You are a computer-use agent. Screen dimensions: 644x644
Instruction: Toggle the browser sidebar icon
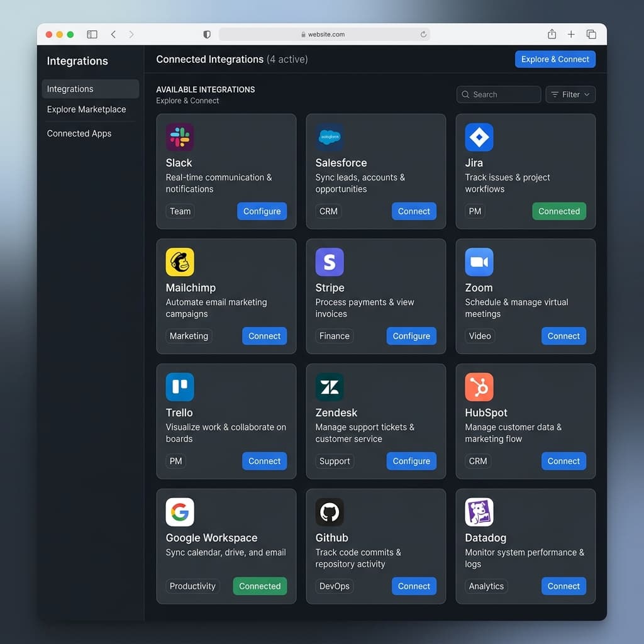click(x=92, y=35)
